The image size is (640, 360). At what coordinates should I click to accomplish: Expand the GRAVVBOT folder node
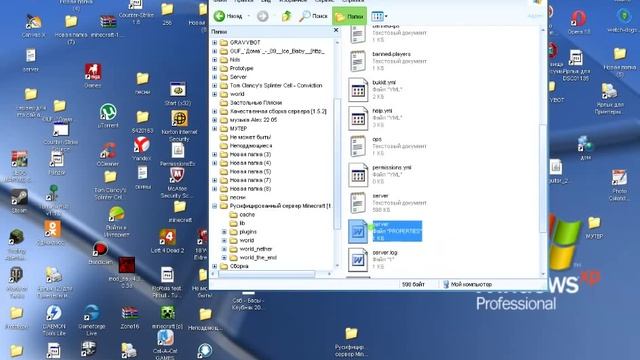tap(215, 42)
